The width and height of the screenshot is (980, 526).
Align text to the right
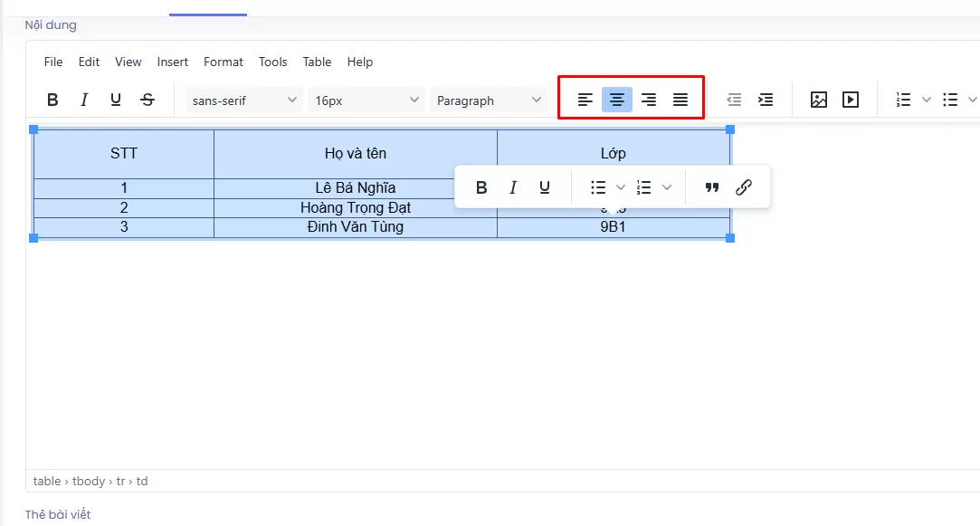(x=649, y=100)
